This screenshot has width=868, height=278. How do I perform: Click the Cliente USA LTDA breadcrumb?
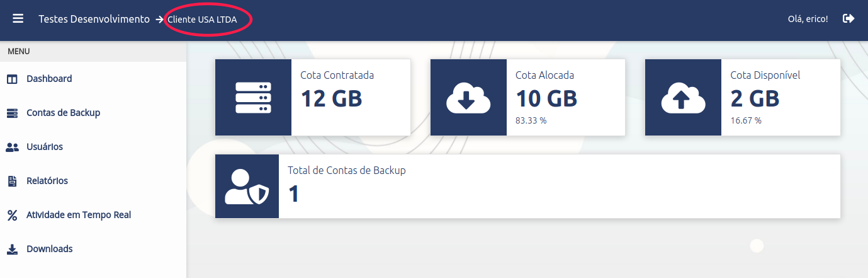pos(202,20)
